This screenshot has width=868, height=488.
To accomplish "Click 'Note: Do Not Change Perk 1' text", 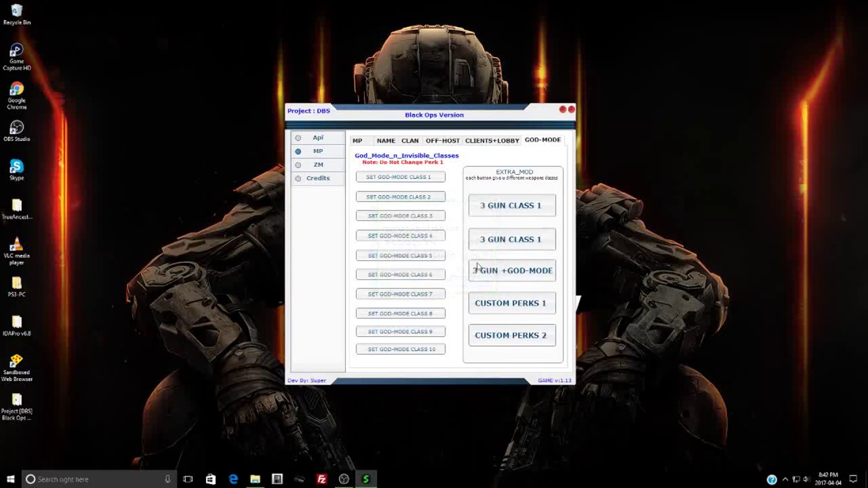I will [x=403, y=162].
